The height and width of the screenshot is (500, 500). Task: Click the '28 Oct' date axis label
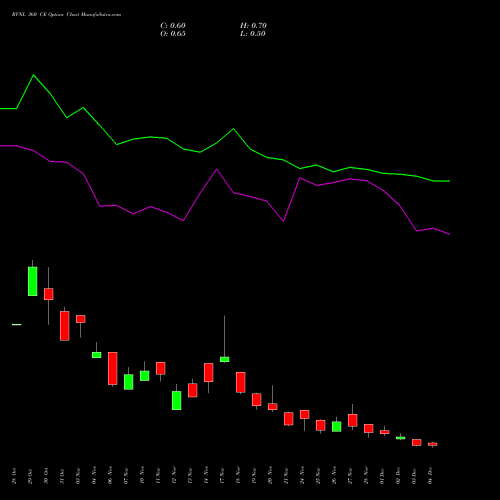[x=14, y=476]
